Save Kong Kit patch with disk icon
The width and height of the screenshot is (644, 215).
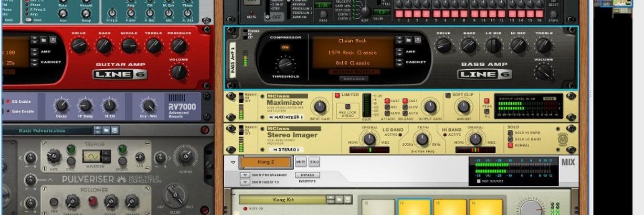(348, 199)
